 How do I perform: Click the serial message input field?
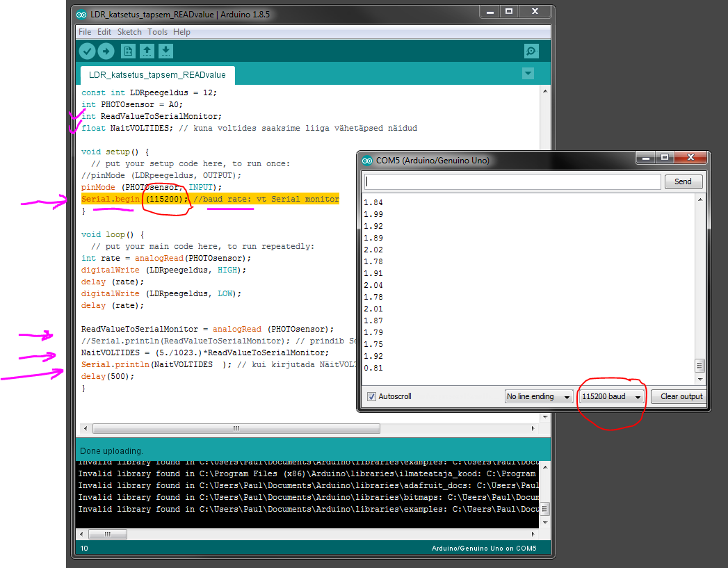[x=512, y=181]
